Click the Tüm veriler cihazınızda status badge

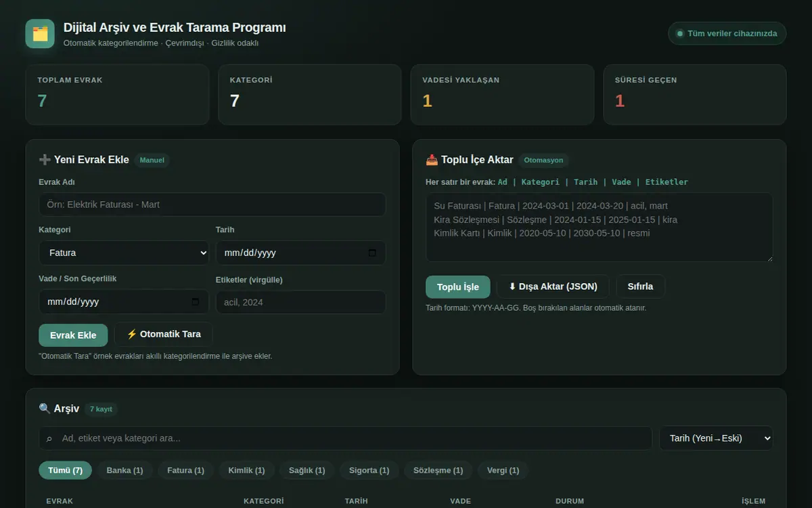click(727, 33)
